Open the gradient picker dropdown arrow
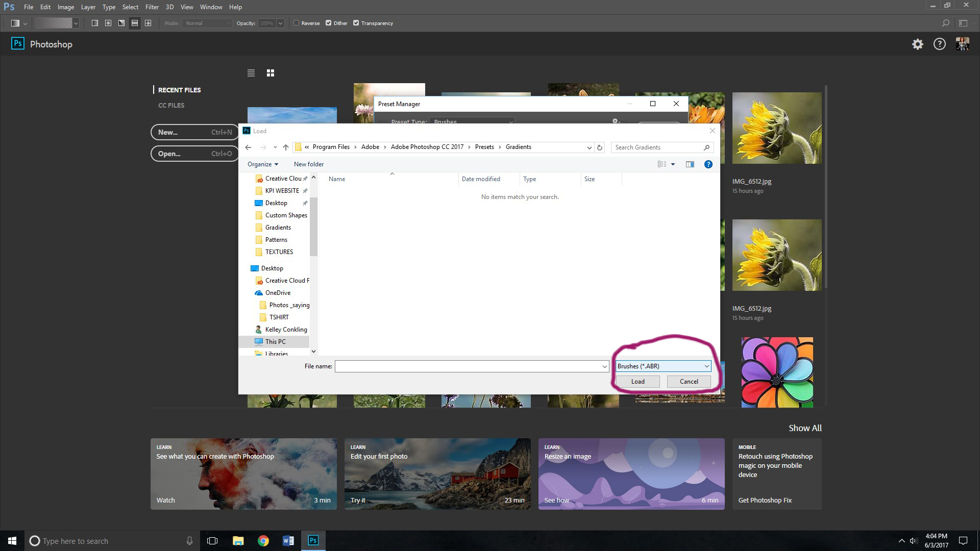 point(76,23)
